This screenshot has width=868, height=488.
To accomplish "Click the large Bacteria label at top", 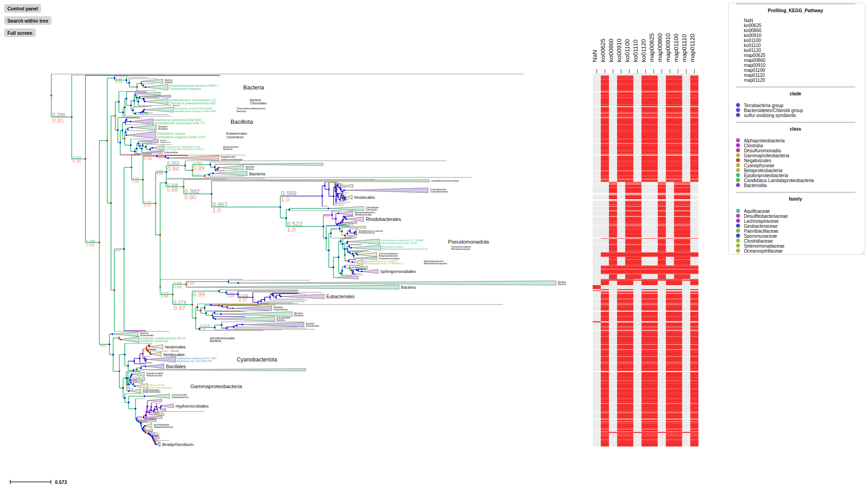I will point(254,88).
